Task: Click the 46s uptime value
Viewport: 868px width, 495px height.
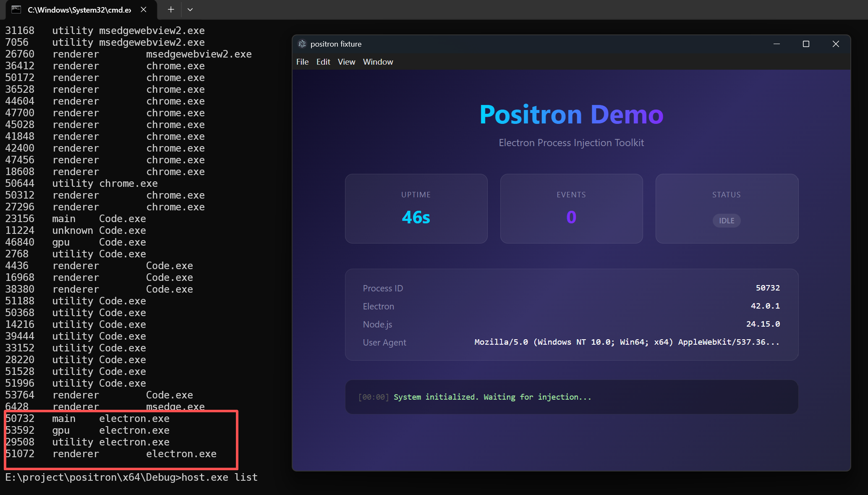Action: (x=416, y=217)
